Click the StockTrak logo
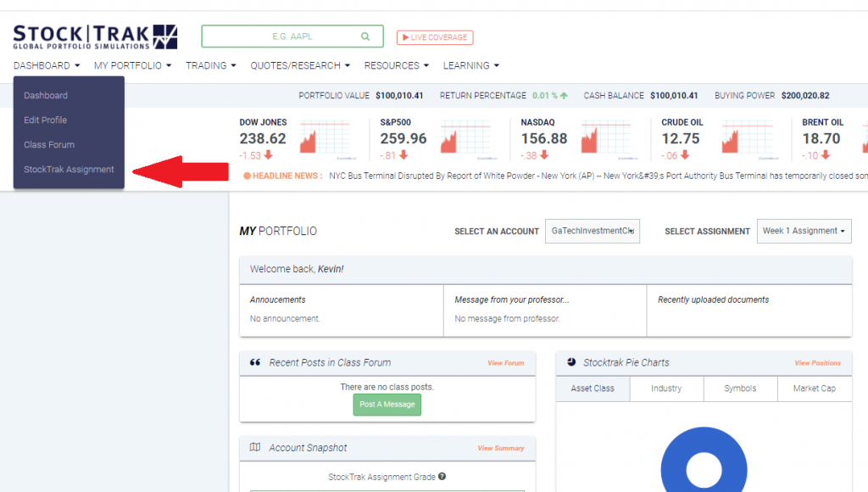This screenshot has width=868, height=492. coord(95,37)
